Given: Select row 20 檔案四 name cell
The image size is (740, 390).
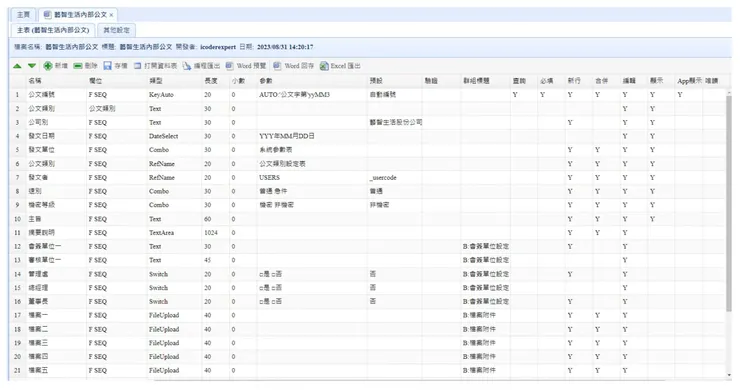Looking at the screenshot, I should point(56,356).
